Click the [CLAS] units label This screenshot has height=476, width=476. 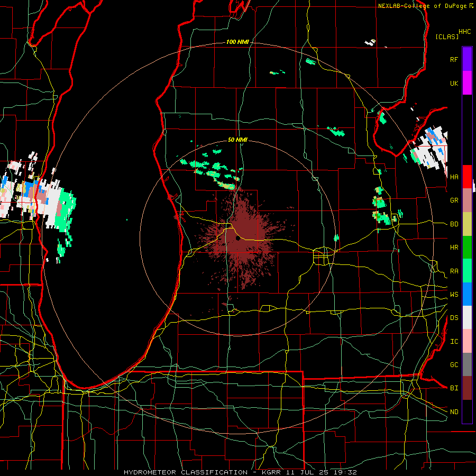coord(447,36)
